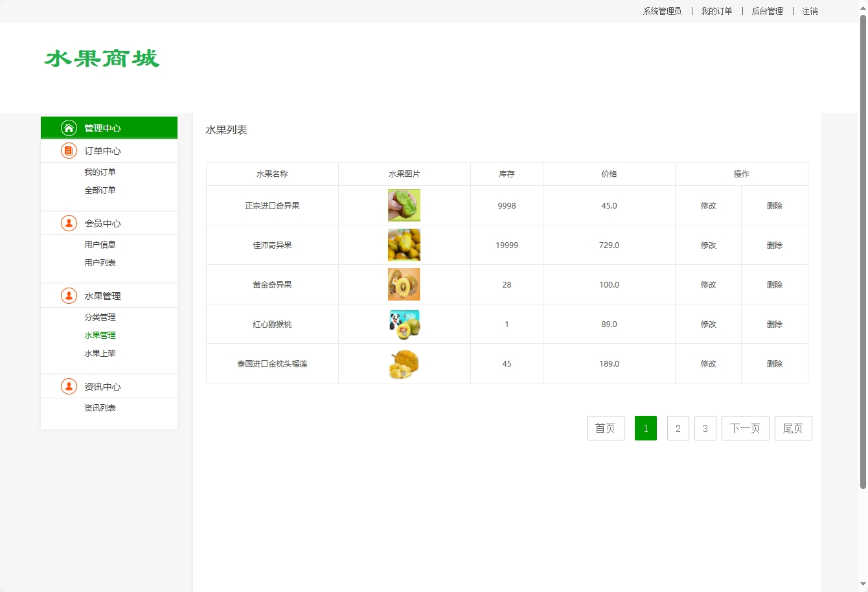Go to page 2

[x=678, y=428]
